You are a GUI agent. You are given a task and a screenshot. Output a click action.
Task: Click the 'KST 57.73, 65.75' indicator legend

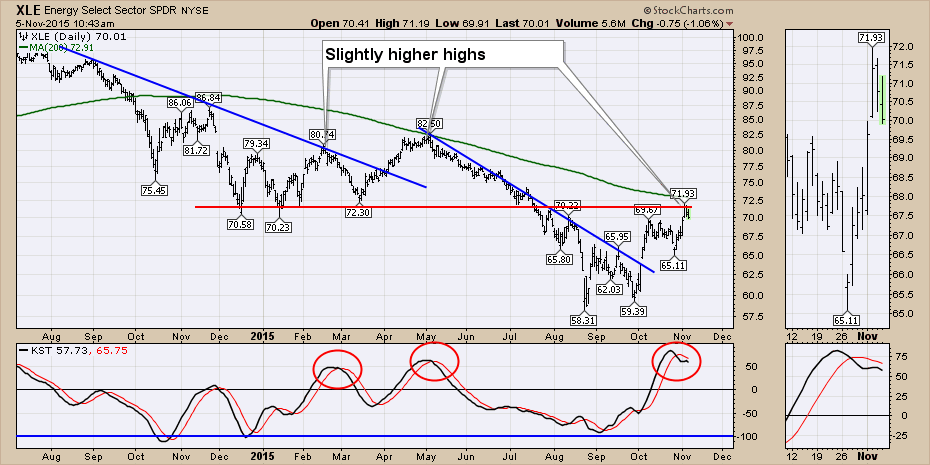pyautogui.click(x=78, y=351)
